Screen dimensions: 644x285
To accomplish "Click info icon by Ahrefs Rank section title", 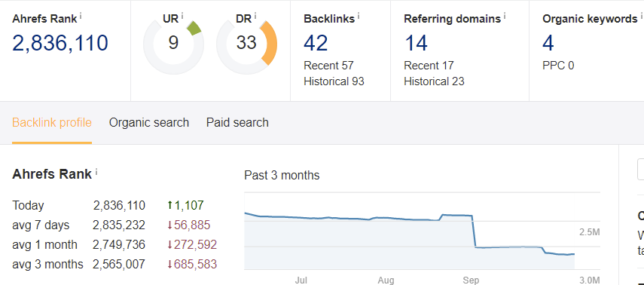I will click(x=96, y=171).
